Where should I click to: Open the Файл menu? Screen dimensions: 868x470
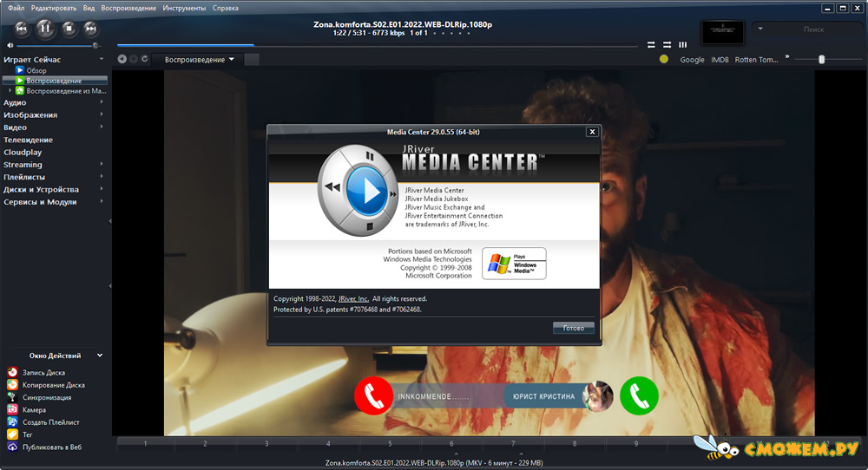point(16,8)
